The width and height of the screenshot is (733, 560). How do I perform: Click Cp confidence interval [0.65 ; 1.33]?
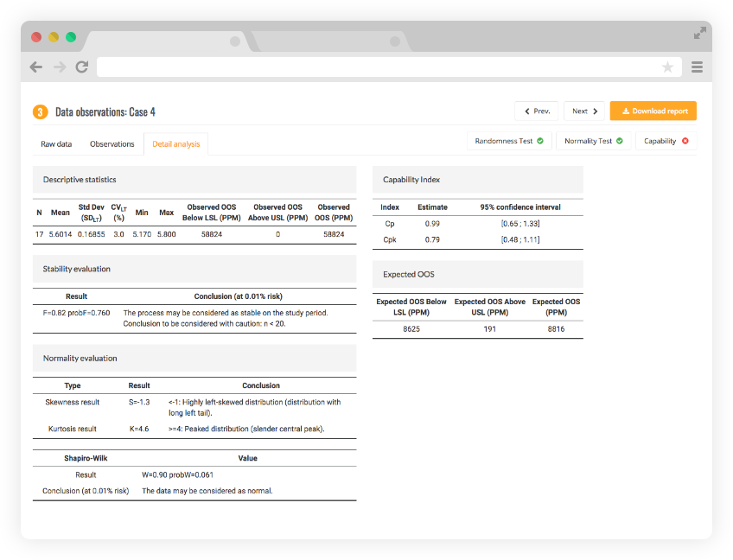coord(520,224)
